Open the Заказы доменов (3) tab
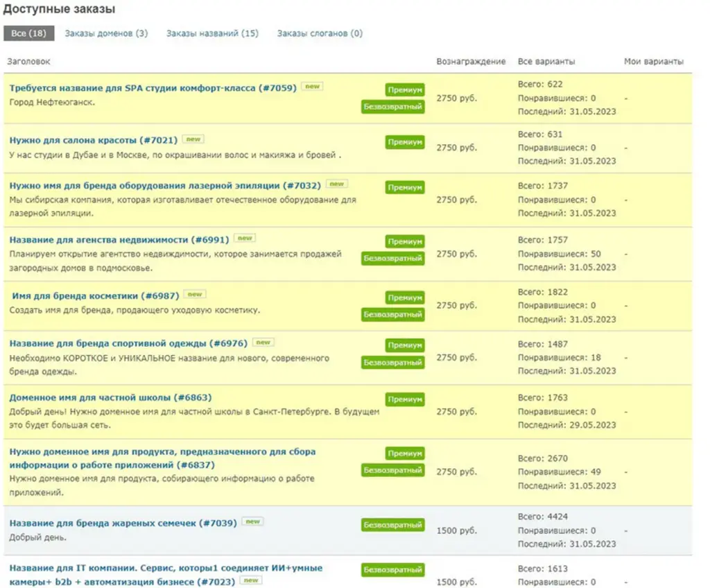This screenshot has height=588, width=710. click(106, 33)
